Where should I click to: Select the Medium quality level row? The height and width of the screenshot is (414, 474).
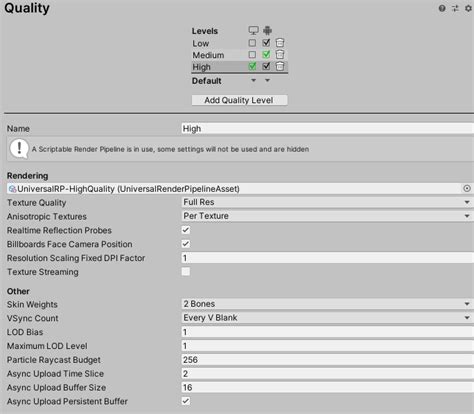click(239, 55)
